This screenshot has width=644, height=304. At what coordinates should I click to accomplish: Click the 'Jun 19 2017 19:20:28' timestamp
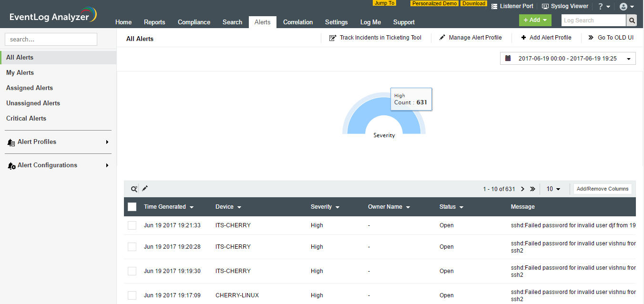(x=172, y=247)
